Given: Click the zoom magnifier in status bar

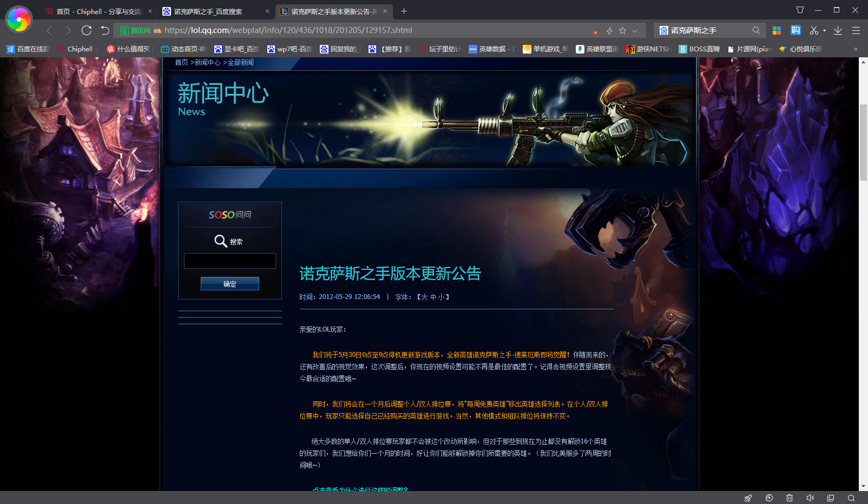Looking at the screenshot, I should tap(851, 498).
